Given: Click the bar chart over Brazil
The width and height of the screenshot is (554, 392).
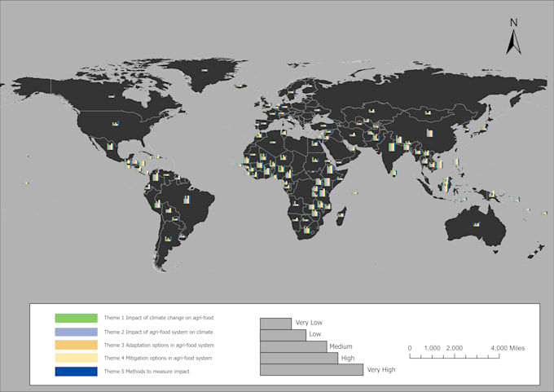Looking at the screenshot, I should coord(187,200).
